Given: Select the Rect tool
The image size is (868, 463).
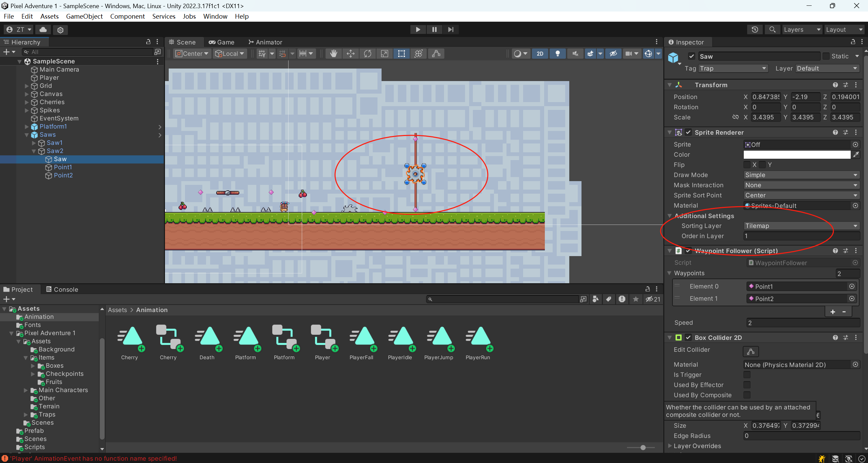Looking at the screenshot, I should click(401, 54).
